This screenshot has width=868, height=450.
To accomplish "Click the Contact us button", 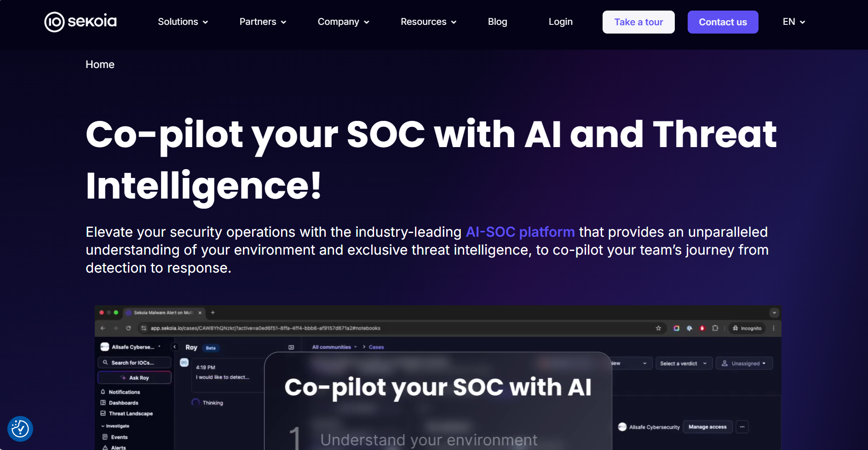I will [x=723, y=22].
